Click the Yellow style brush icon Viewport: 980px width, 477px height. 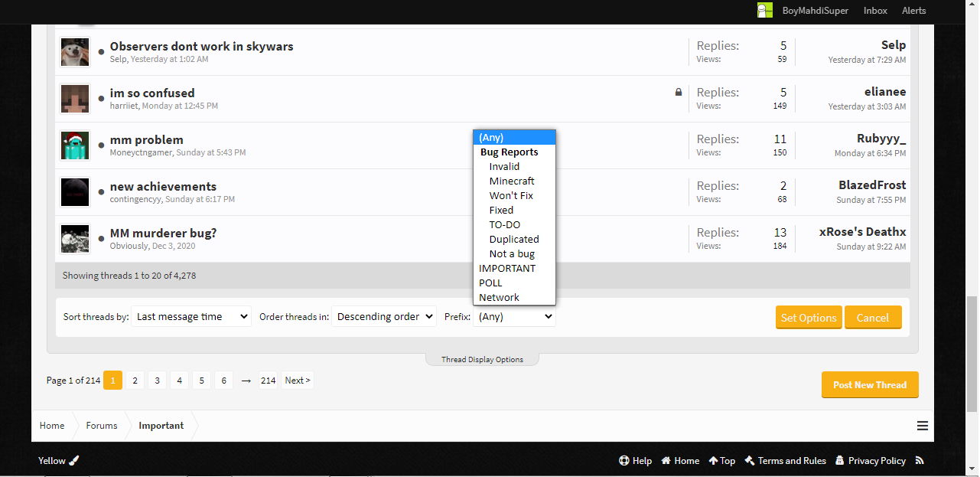[73, 460]
